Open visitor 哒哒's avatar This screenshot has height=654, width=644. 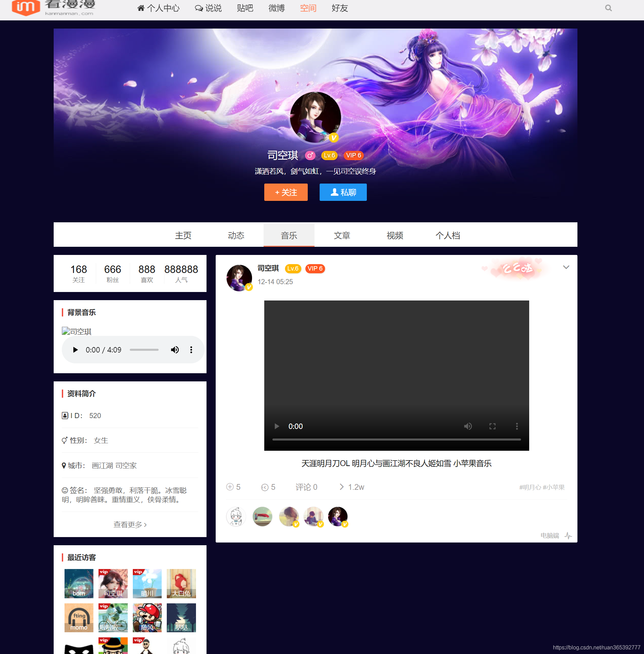tap(181, 618)
